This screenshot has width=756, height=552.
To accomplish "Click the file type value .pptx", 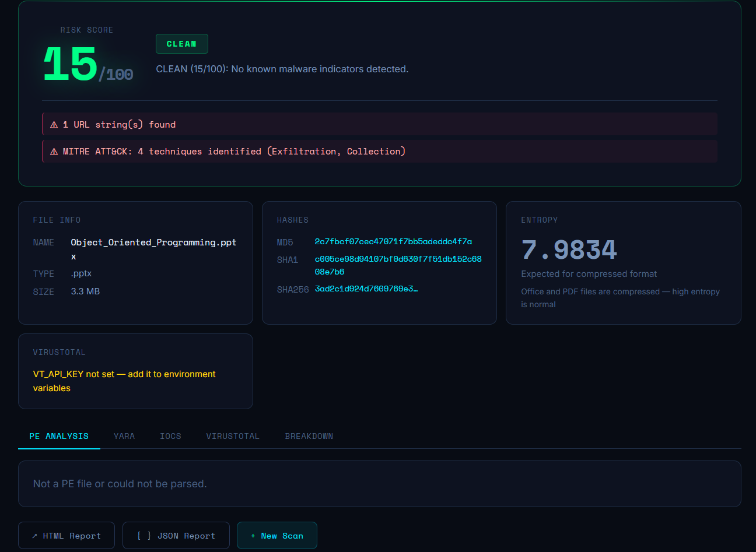I will point(81,273).
